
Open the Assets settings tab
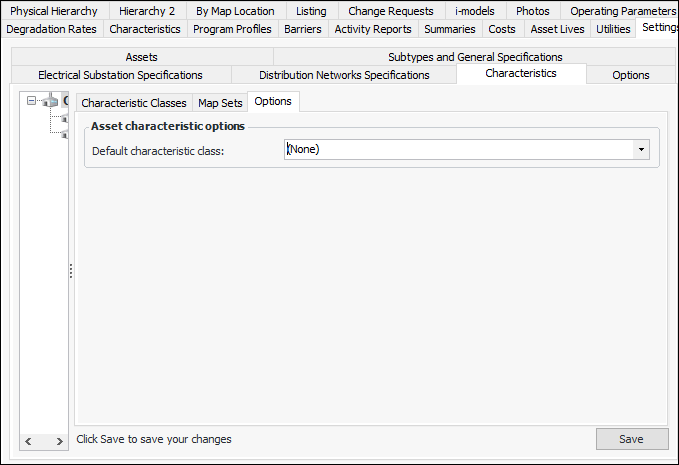[142, 57]
